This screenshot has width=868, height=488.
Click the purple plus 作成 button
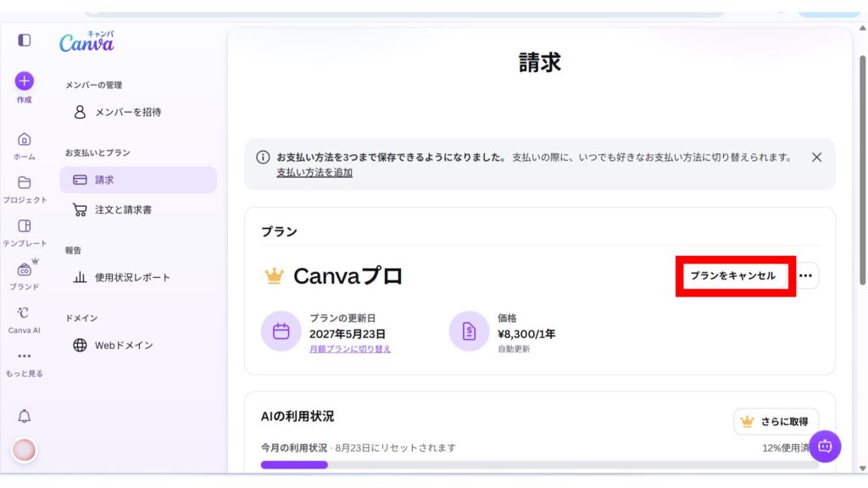(25, 81)
